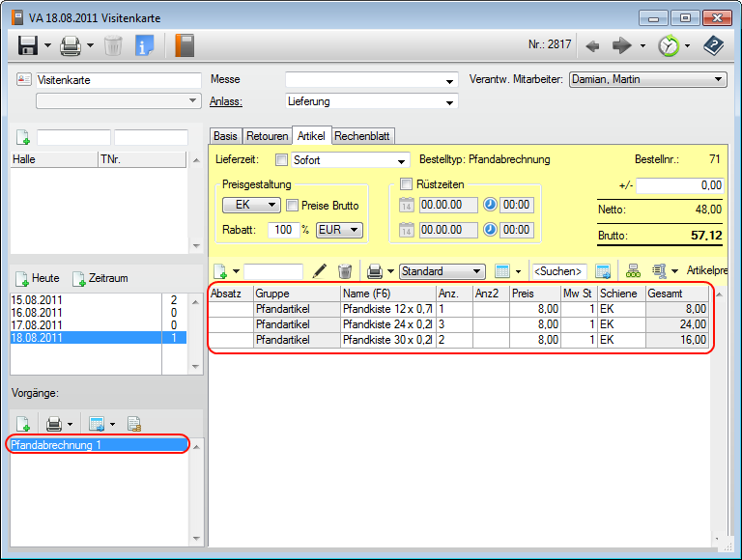
Task: Click the trash icon in article toolbar
Action: (x=345, y=271)
